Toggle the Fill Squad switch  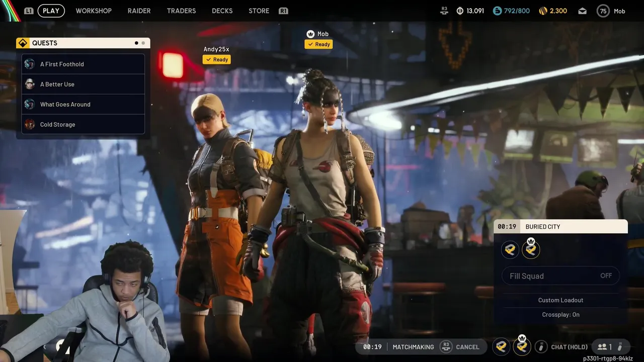560,276
